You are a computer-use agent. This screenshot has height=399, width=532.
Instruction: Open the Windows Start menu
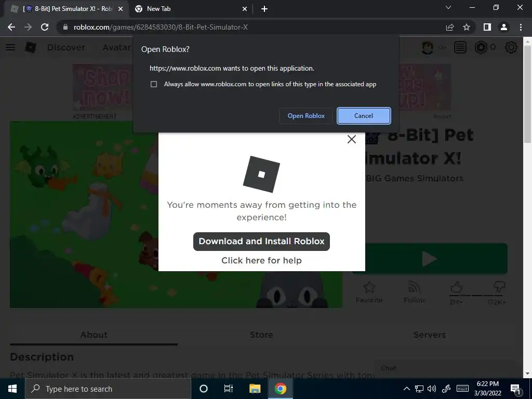tap(12, 389)
